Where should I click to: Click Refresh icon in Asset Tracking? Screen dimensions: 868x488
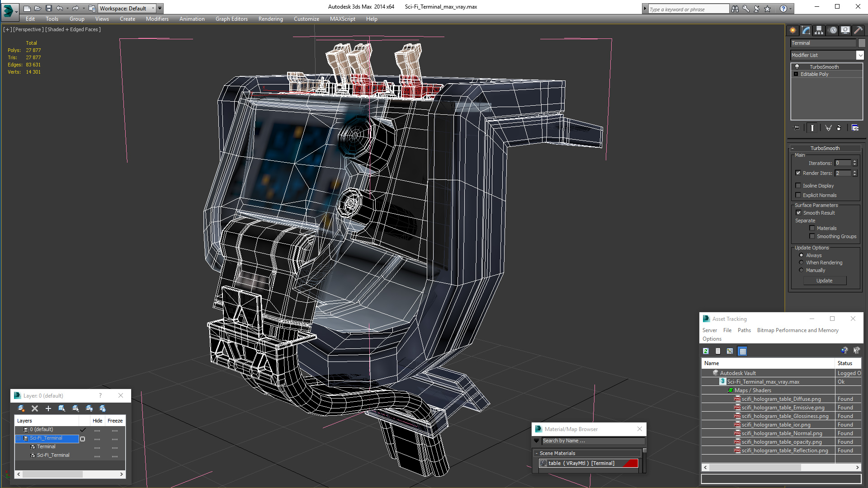[x=706, y=351]
